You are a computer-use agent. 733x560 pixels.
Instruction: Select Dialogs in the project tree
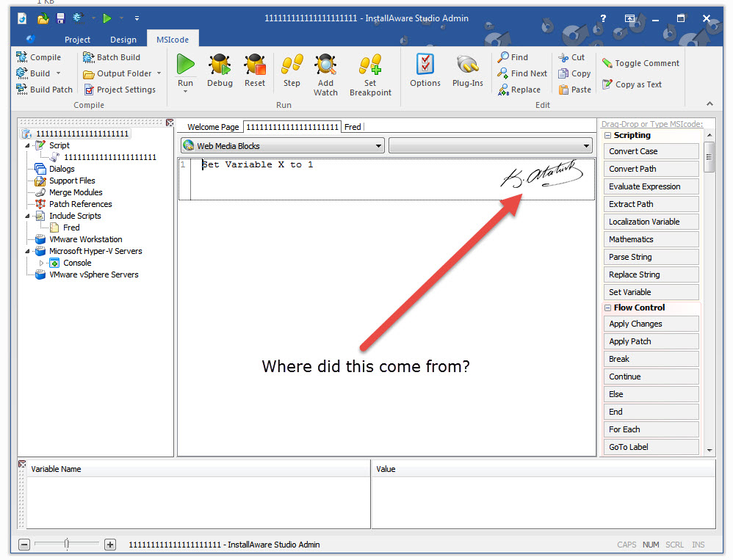[62, 169]
